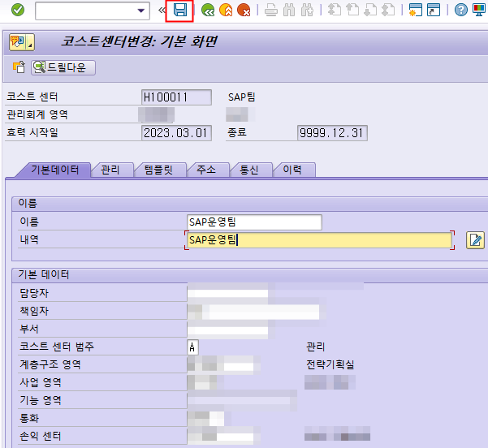Screen dimensions: 488x448
Task: Click the 관리회계 영역 label
Action: (x=37, y=114)
